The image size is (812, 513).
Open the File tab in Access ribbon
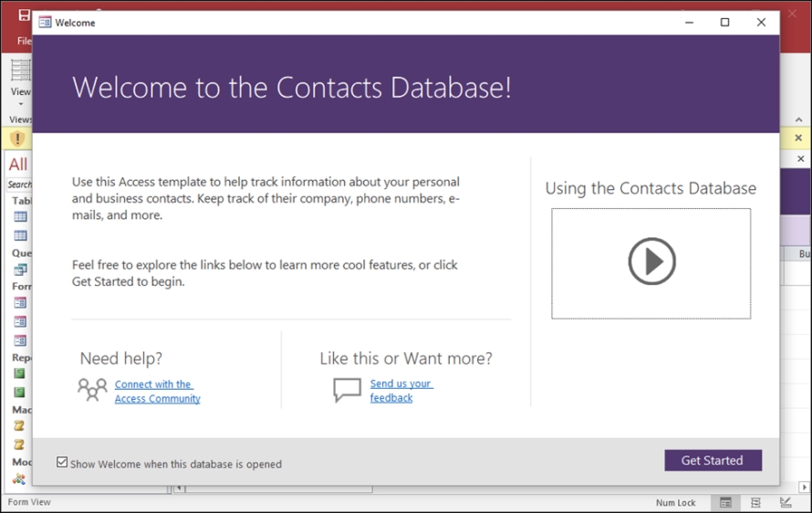24,41
